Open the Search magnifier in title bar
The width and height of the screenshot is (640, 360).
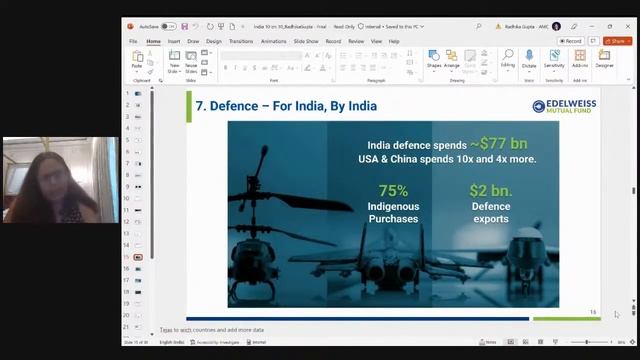coord(478,27)
